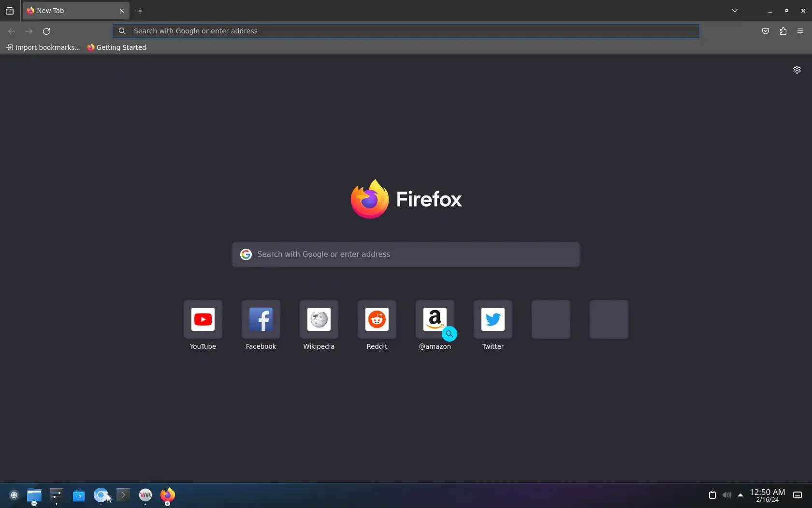Expand the list all tabs chevron
812x508 pixels.
coord(735,11)
